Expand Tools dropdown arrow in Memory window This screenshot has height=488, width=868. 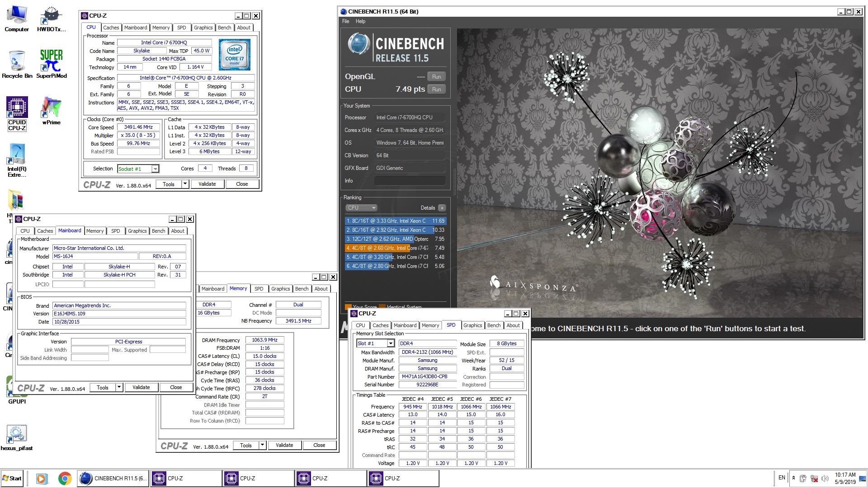coord(262,446)
